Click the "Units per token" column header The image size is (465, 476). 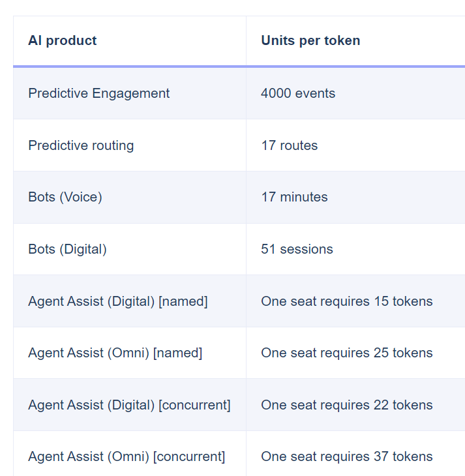coord(310,40)
